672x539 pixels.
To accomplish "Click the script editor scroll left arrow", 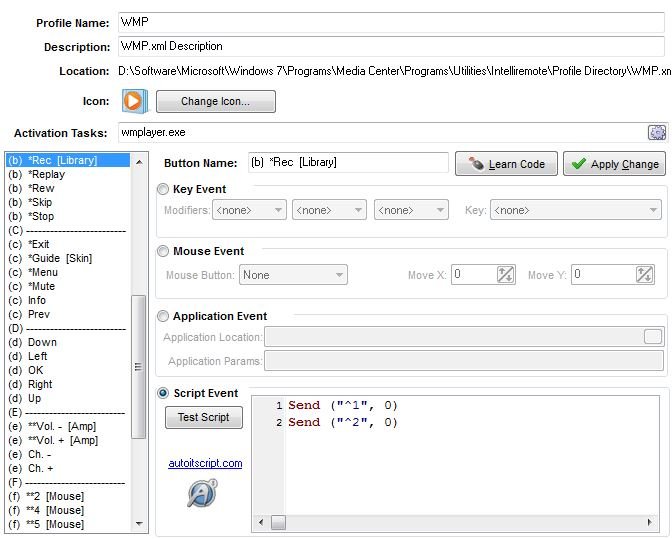I will [x=261, y=522].
